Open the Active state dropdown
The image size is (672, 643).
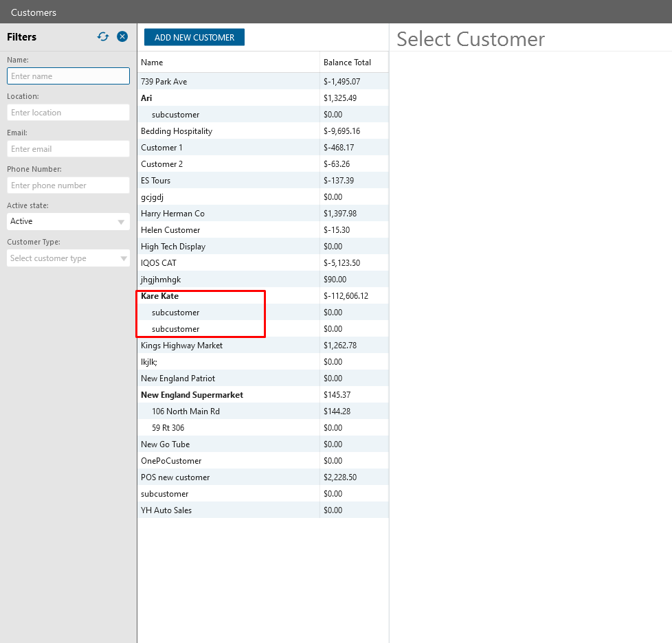(x=68, y=221)
